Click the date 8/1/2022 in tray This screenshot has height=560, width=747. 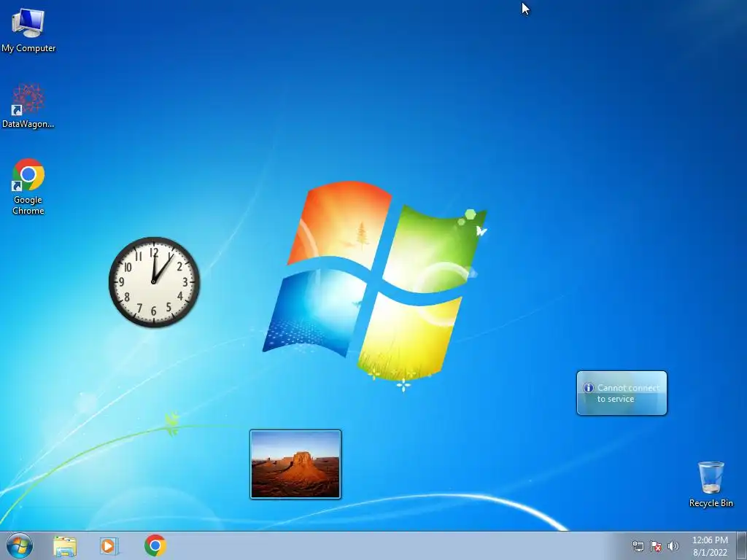(x=710, y=553)
